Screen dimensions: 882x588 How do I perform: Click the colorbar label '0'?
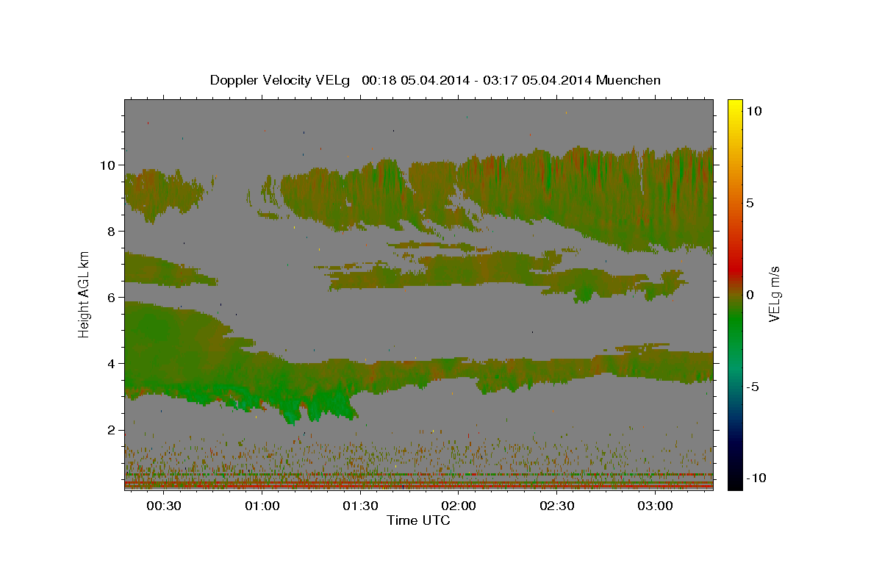[x=750, y=295]
